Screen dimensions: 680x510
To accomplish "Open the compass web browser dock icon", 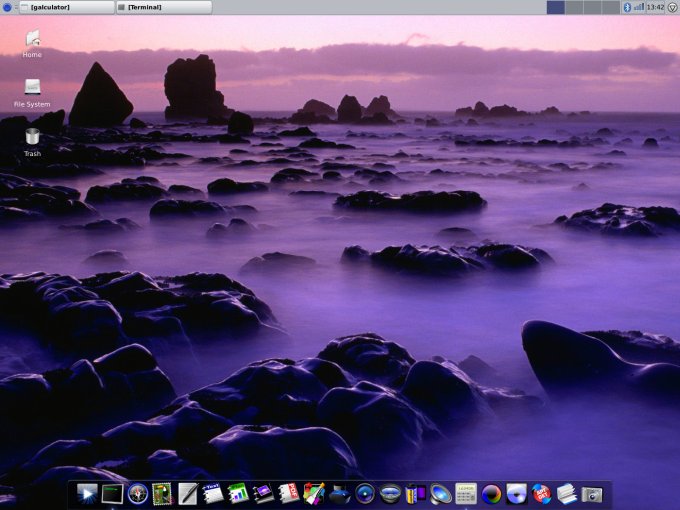I will tap(137, 493).
